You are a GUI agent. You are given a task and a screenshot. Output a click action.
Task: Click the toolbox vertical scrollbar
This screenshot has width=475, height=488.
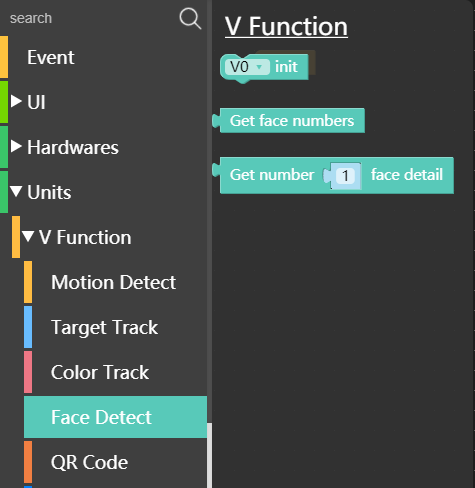pyautogui.click(x=209, y=455)
